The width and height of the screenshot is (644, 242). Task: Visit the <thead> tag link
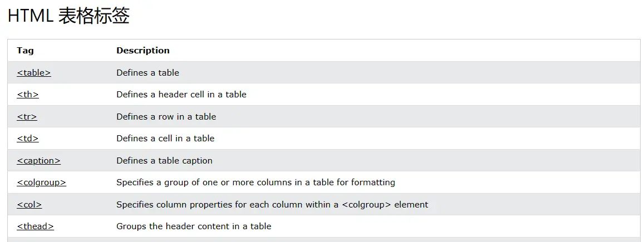[x=35, y=226]
